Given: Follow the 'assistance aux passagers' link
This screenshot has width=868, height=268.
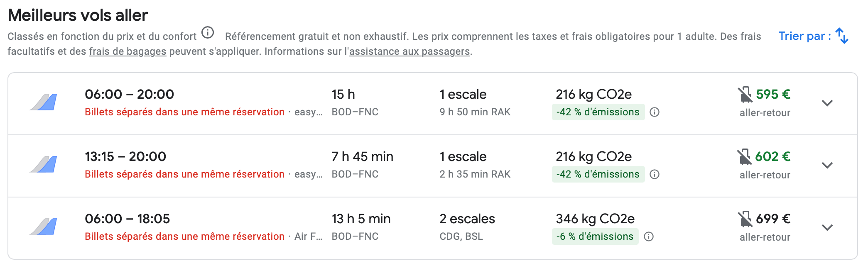Looking at the screenshot, I should click(409, 51).
